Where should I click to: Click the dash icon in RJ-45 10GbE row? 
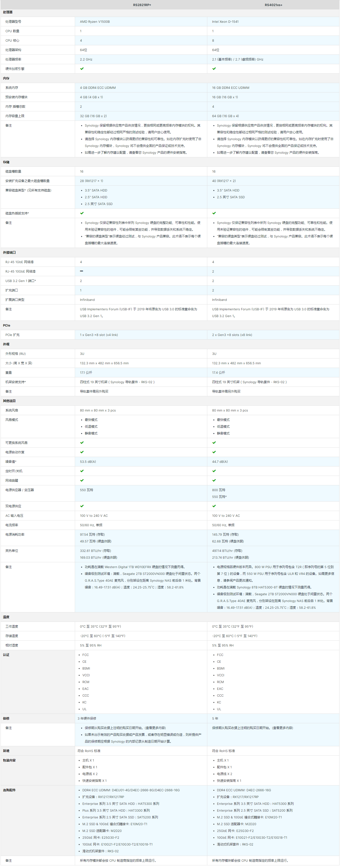pyautogui.click(x=82, y=271)
